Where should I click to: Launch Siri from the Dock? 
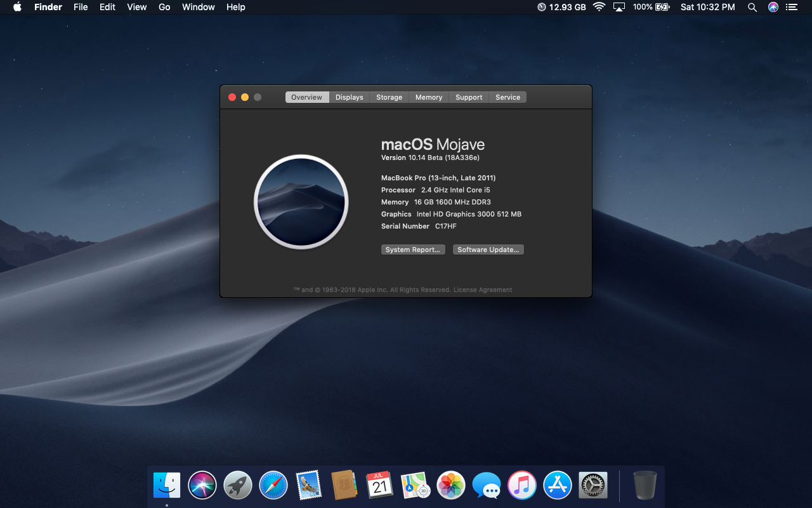click(202, 486)
